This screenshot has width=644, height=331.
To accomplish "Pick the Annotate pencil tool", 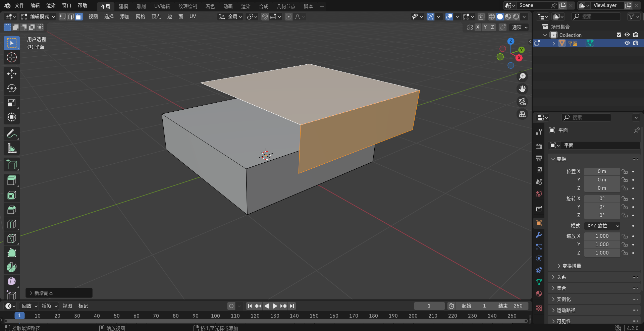I will coord(12,133).
